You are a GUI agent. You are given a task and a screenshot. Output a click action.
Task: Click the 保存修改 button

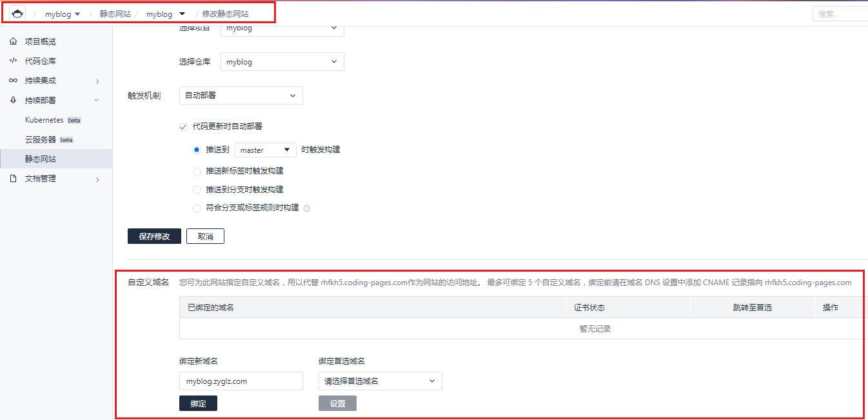click(x=154, y=236)
